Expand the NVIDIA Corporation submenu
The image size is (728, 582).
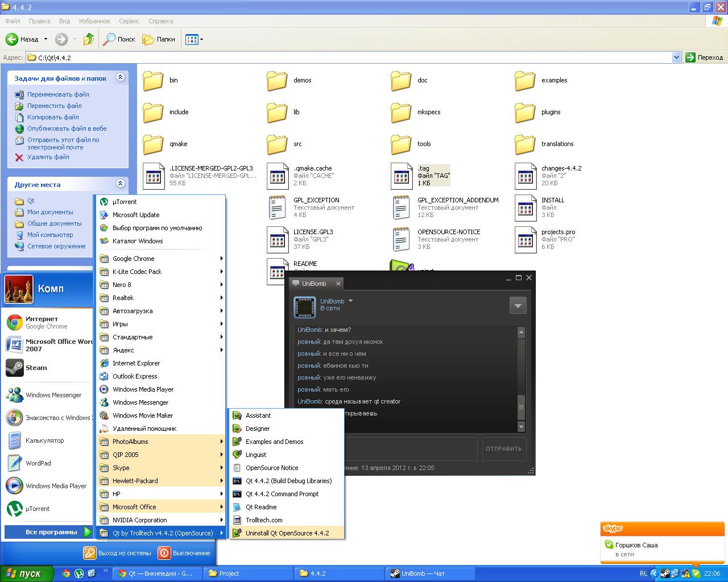(x=161, y=520)
